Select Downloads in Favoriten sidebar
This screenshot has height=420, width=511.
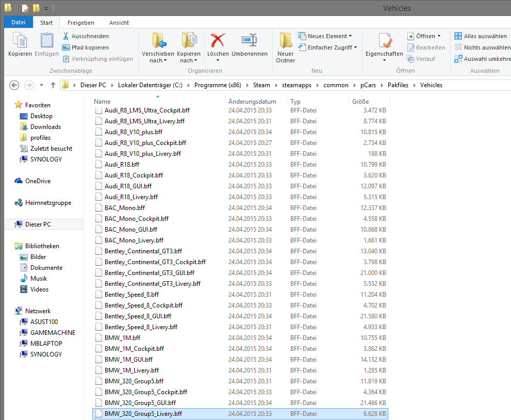tap(45, 127)
